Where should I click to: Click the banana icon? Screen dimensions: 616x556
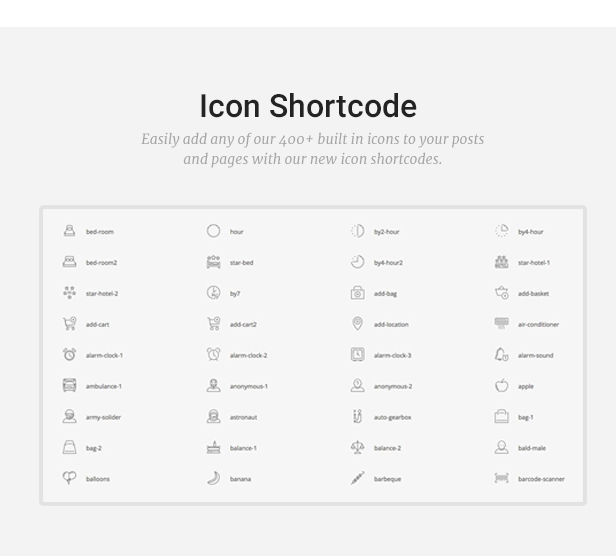tap(213, 478)
